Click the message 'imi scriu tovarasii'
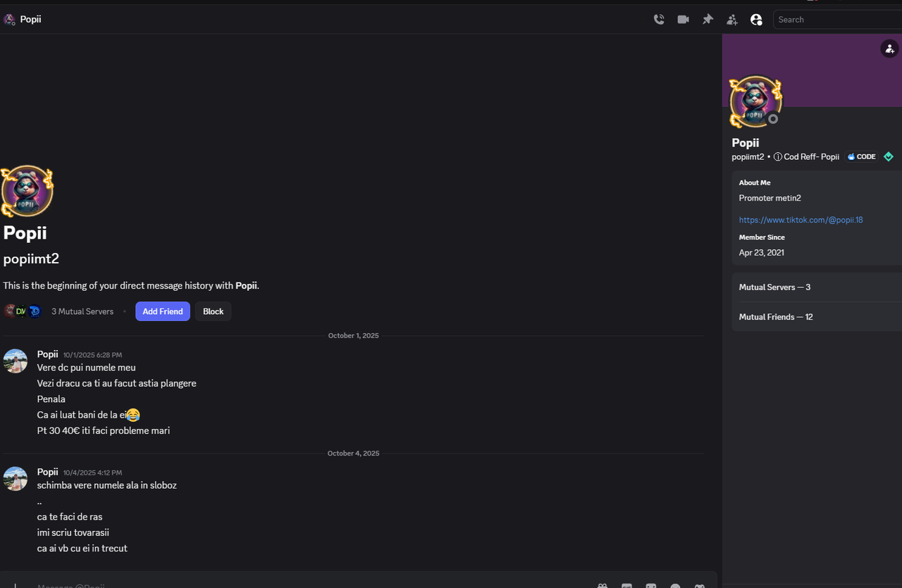Screen dimensions: 902x588 coord(73,532)
